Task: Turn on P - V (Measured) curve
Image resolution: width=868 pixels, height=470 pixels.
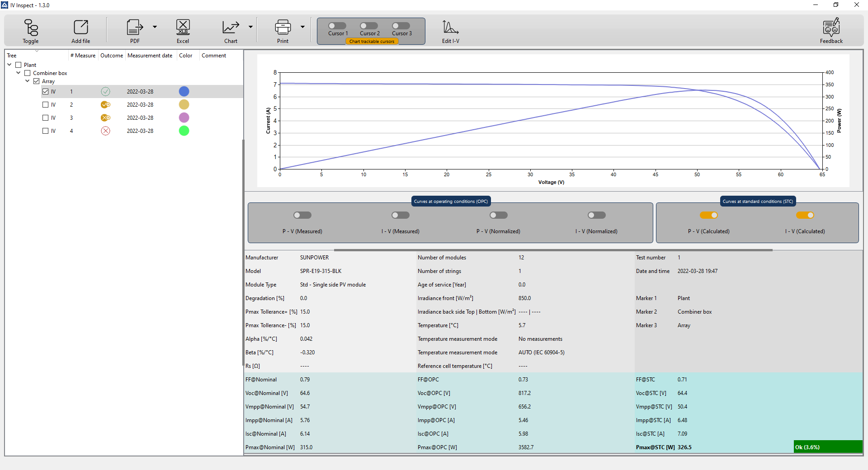Action: [x=302, y=215]
